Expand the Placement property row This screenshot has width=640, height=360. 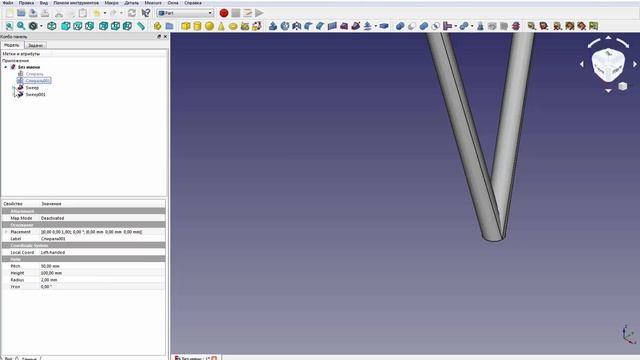tap(6, 232)
